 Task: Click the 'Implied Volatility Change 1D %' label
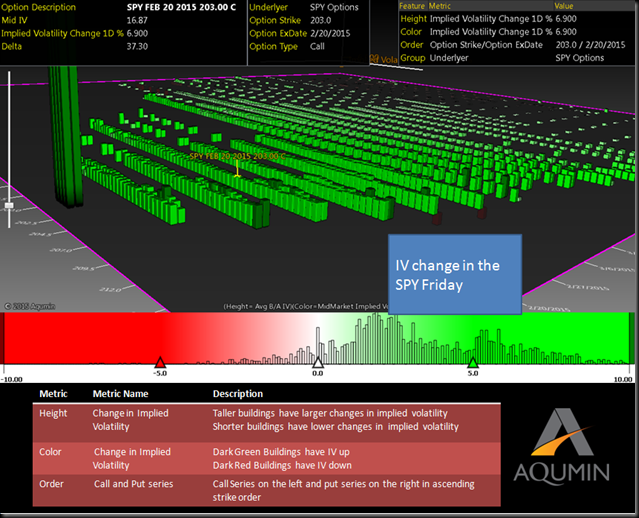point(62,33)
